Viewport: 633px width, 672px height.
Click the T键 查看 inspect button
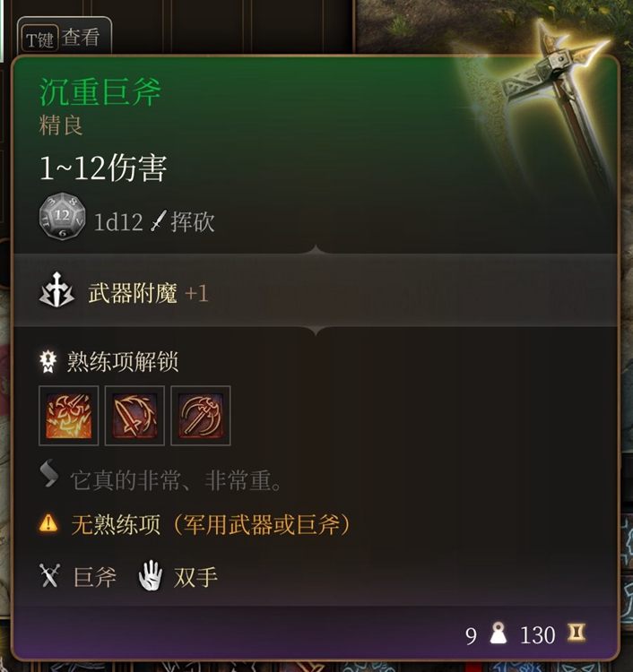point(64,38)
